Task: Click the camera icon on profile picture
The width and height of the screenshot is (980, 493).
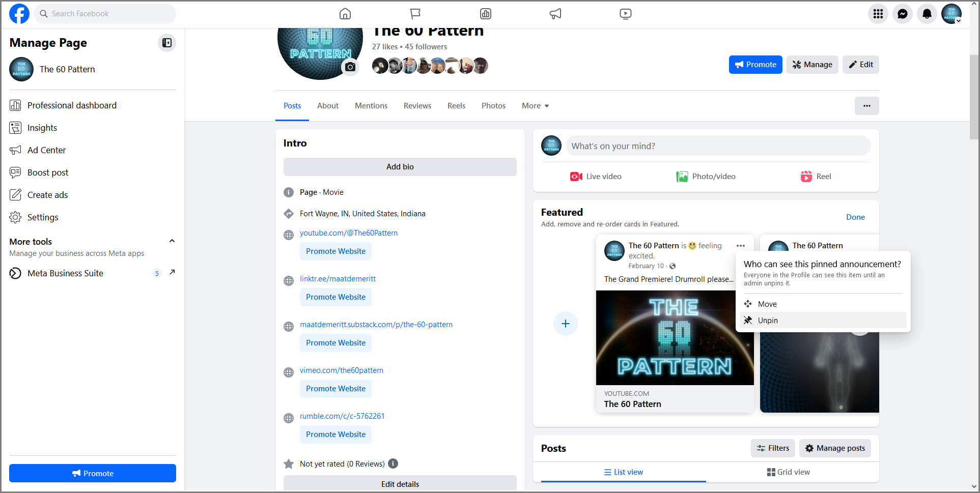Action: coord(350,67)
